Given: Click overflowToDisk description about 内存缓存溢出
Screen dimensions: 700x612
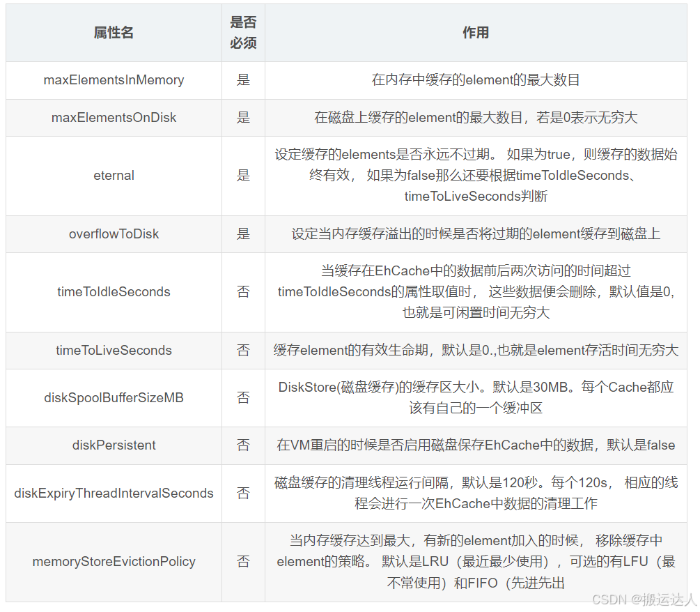Looking at the screenshot, I should (476, 234).
